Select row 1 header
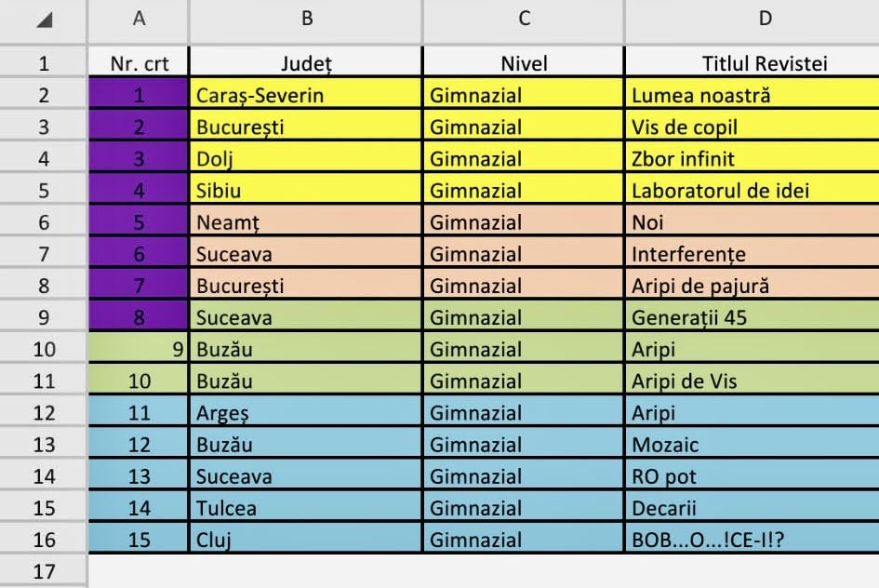This screenshot has height=588, width=879. tap(43, 62)
